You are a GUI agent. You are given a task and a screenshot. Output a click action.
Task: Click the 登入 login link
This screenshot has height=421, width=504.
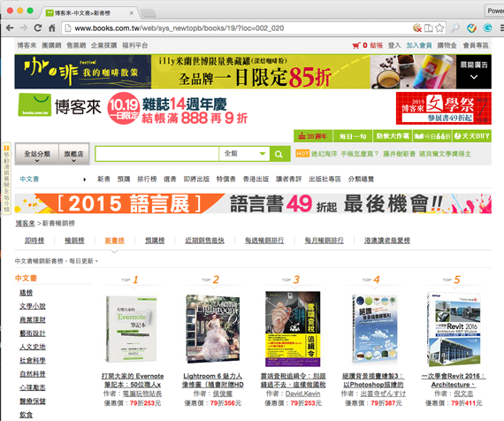(394, 46)
